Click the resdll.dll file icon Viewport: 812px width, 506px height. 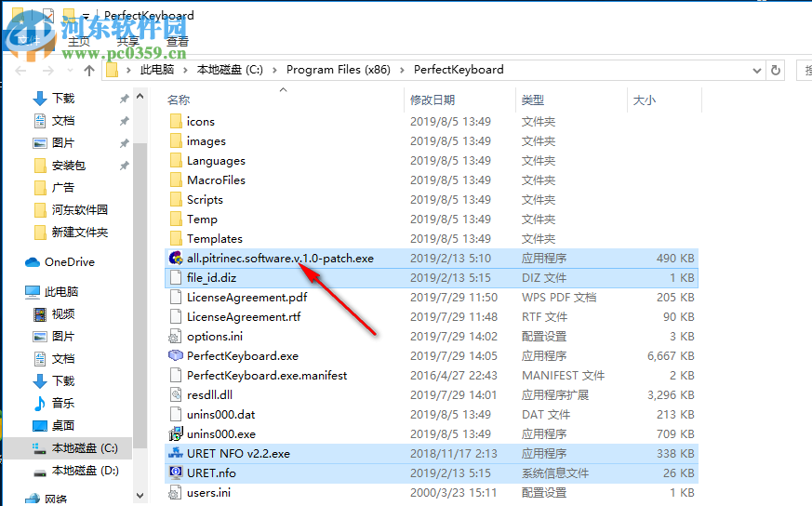[176, 394]
